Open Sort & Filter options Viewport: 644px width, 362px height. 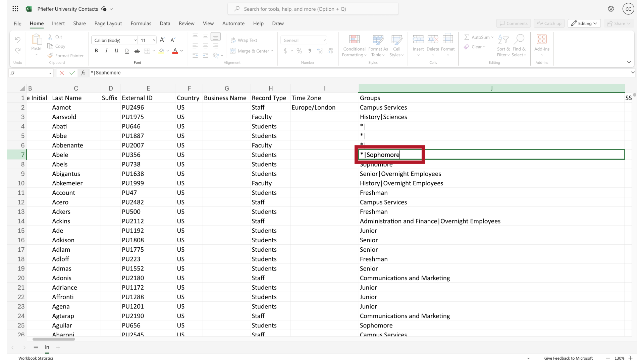tap(503, 46)
